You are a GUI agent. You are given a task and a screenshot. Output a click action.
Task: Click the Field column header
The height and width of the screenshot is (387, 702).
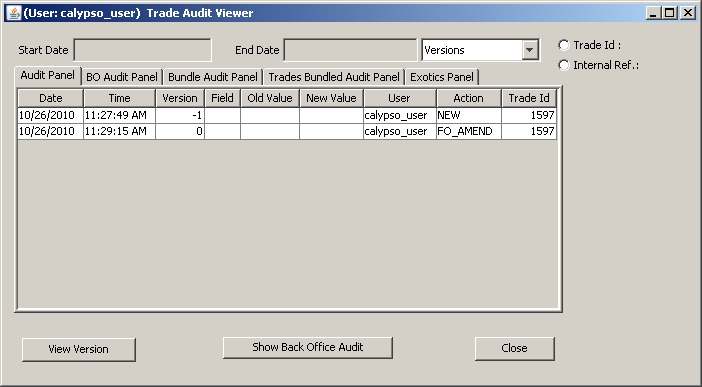(x=223, y=98)
